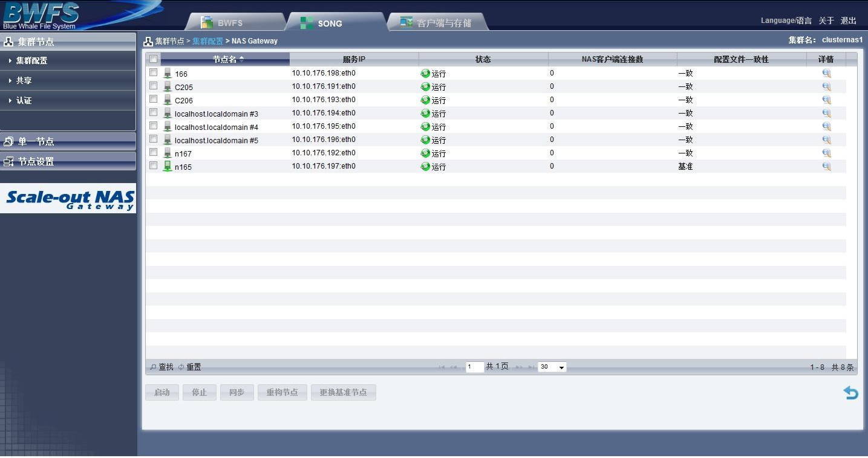The width and height of the screenshot is (868, 458).
Task: Click green running status icon for 166
Action: [425, 73]
